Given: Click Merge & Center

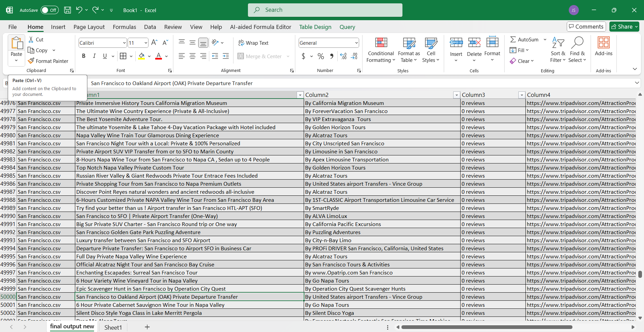Looking at the screenshot, I should [x=260, y=56].
